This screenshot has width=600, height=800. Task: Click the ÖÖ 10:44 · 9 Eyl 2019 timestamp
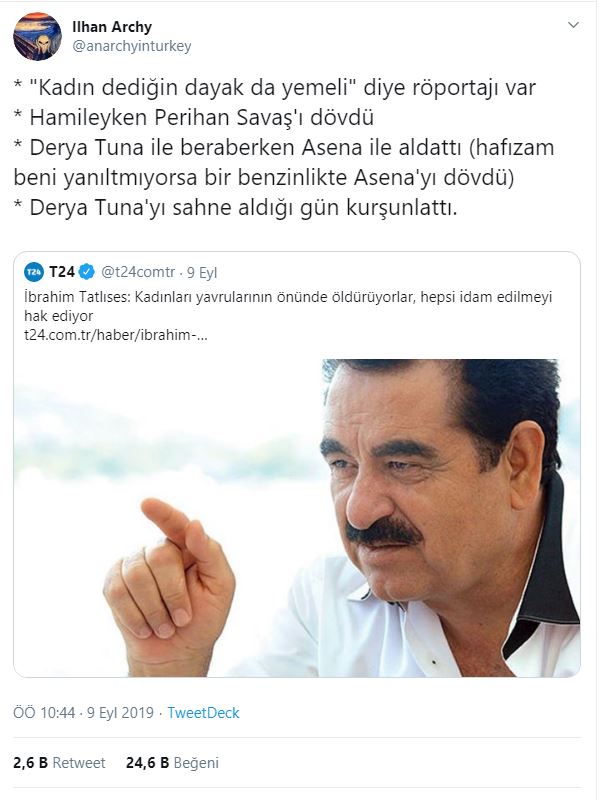[x=84, y=712]
